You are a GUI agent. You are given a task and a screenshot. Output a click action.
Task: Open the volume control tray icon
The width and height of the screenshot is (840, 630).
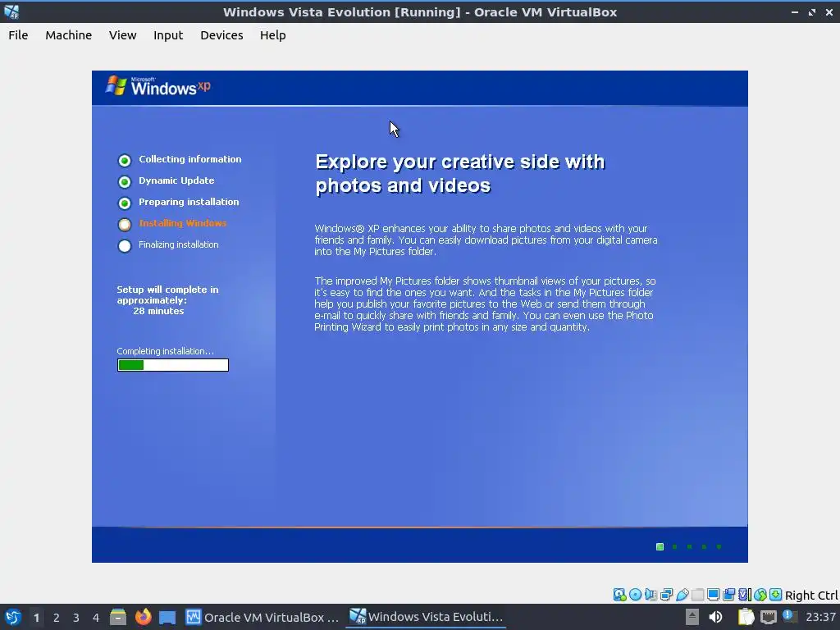click(x=715, y=617)
